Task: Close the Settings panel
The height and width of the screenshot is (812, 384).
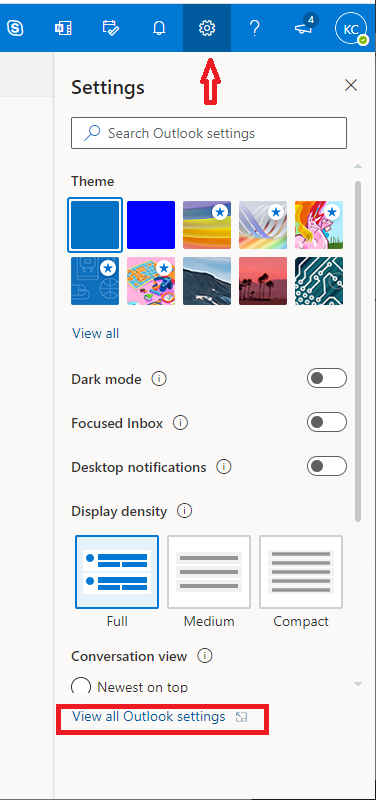Action: [351, 85]
